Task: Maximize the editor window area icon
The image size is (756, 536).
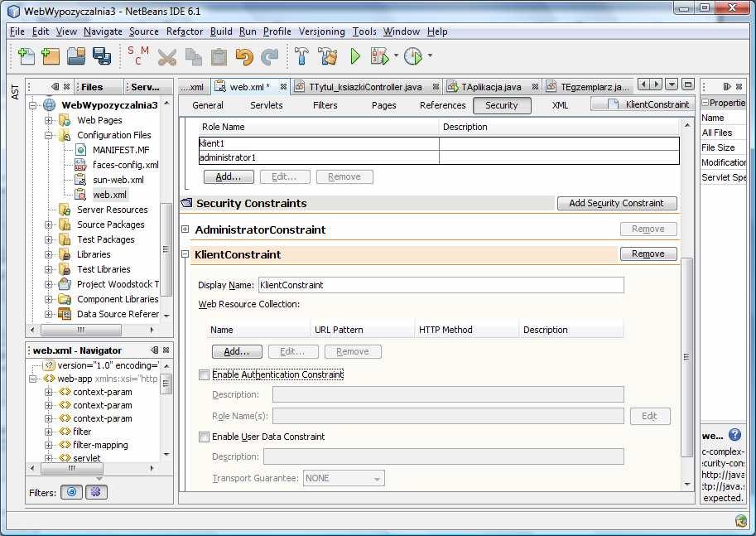Action: click(x=688, y=85)
